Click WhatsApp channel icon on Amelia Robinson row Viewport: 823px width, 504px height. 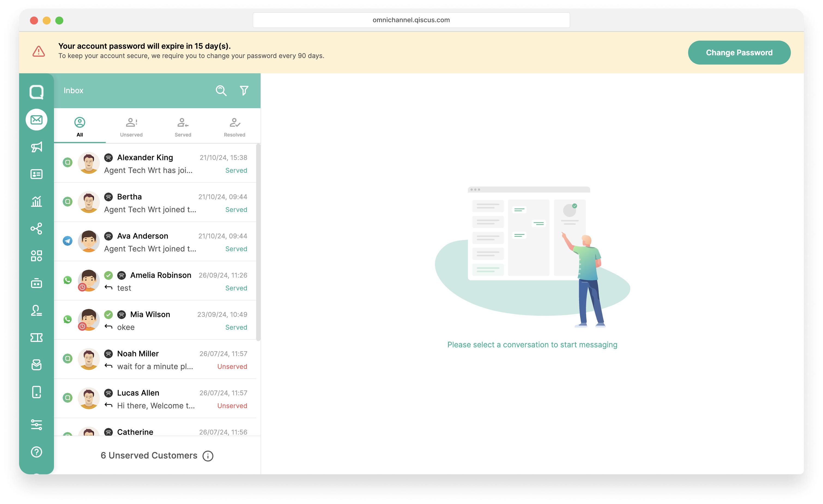coord(68,280)
